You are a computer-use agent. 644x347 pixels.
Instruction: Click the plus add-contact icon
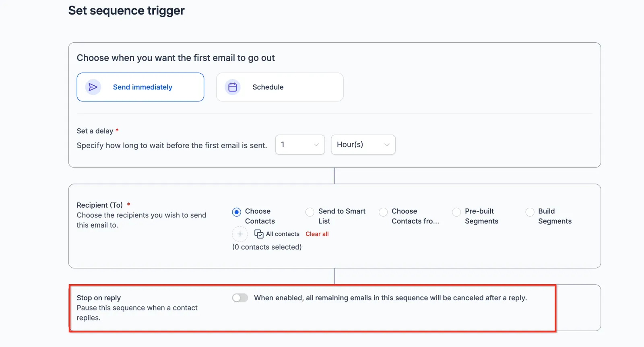(x=240, y=234)
